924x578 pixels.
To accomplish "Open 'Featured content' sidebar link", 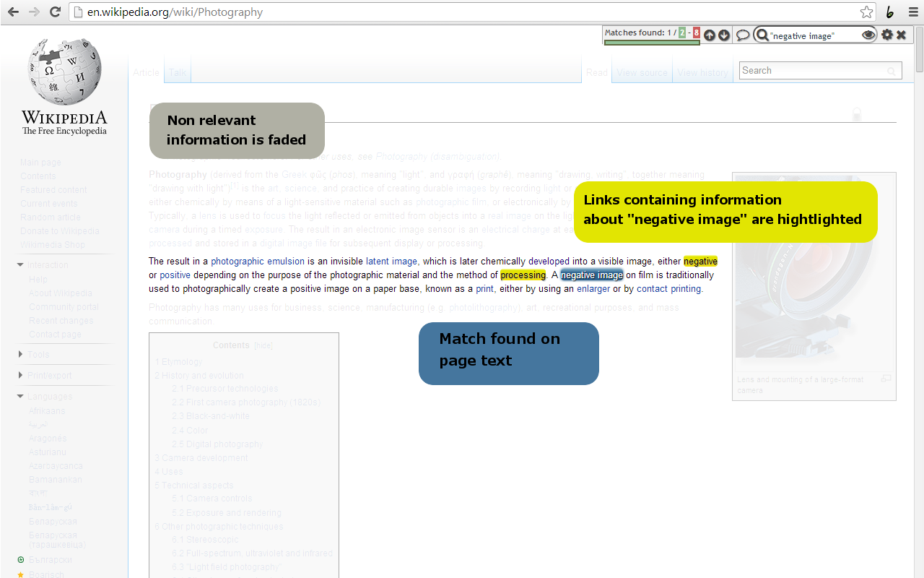I will [53, 190].
